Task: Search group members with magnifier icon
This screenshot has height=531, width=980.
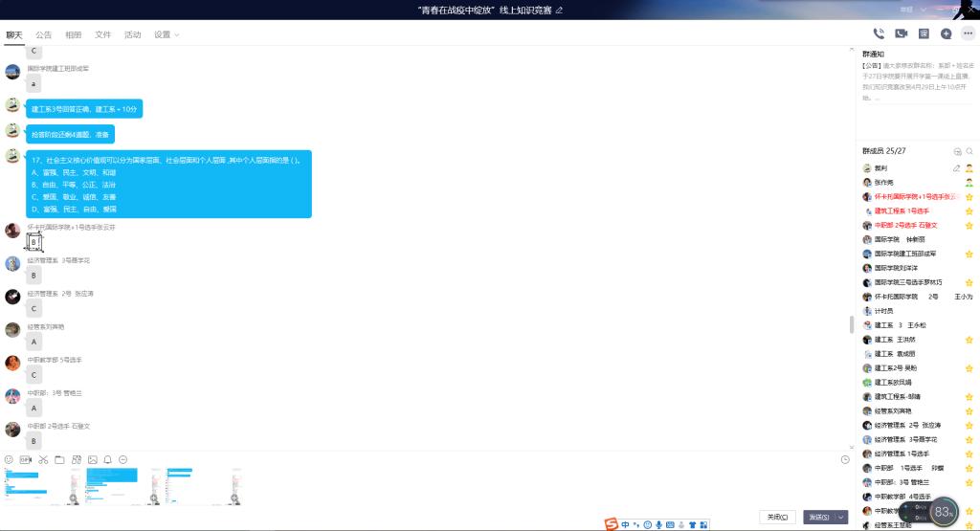Action: [969, 152]
